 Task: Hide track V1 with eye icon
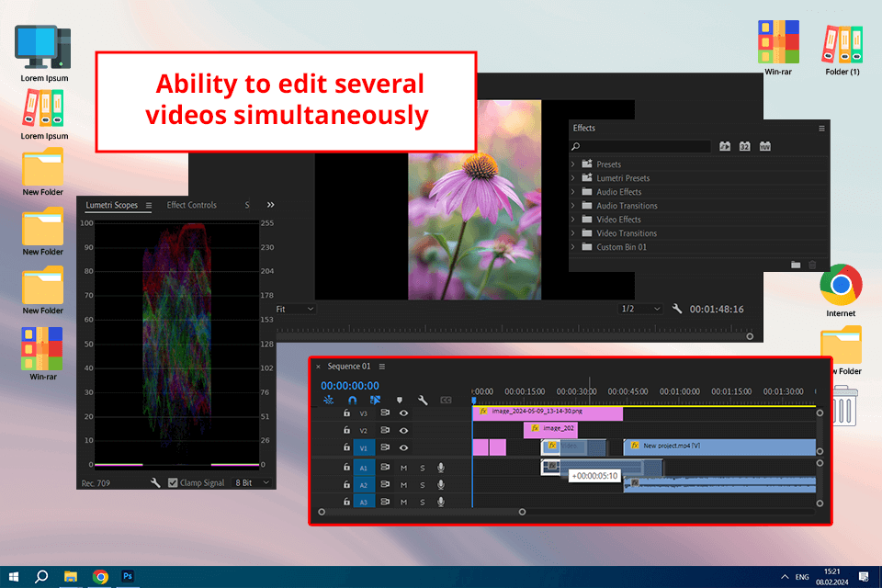click(x=404, y=448)
